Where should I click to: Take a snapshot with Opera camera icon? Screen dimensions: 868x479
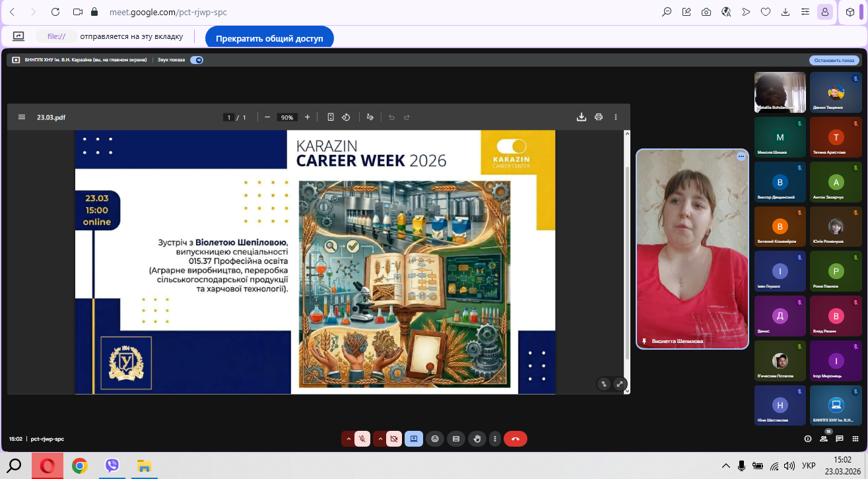[706, 12]
